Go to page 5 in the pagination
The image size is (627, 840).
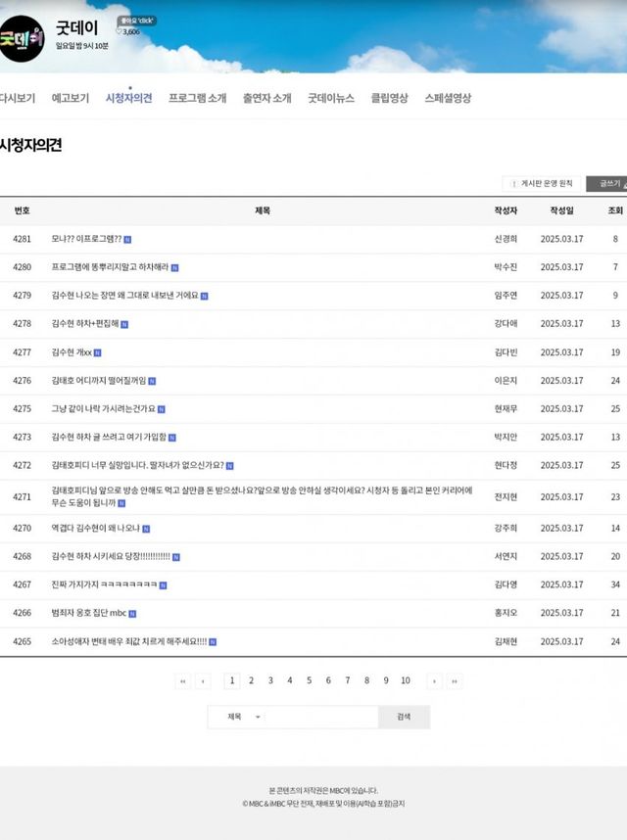[309, 680]
